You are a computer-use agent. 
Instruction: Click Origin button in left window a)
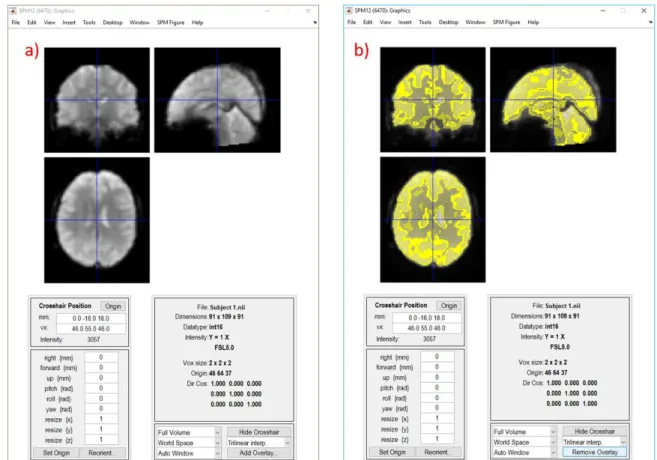click(113, 306)
